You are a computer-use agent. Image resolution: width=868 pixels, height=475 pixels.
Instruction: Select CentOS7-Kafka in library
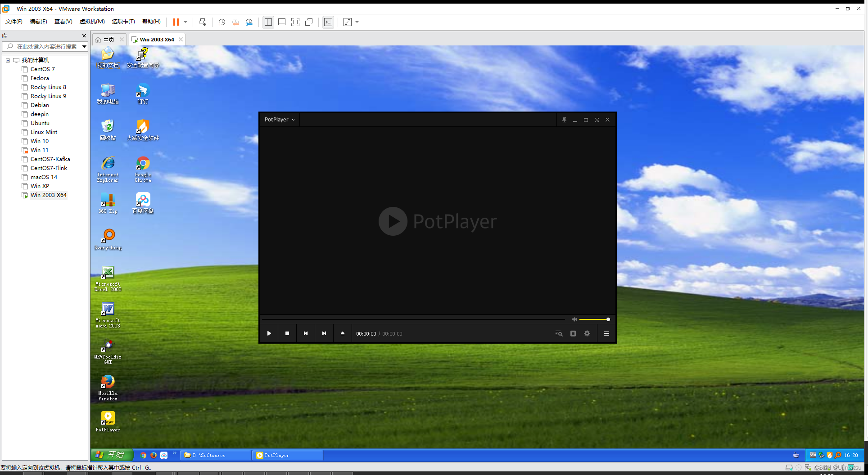pos(50,159)
